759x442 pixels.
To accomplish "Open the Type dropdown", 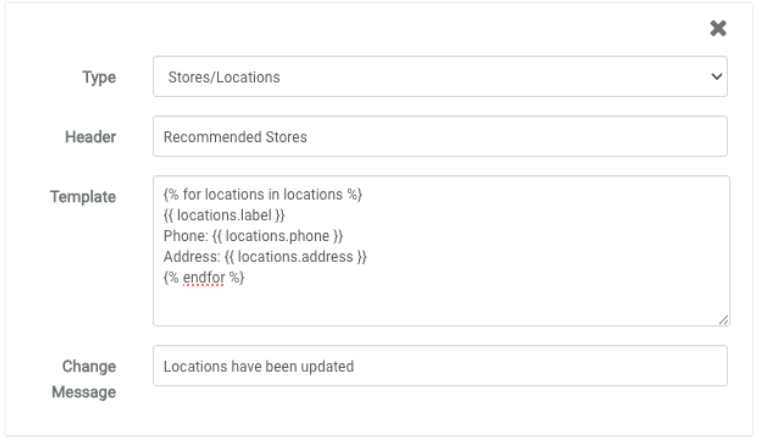I will [x=440, y=76].
